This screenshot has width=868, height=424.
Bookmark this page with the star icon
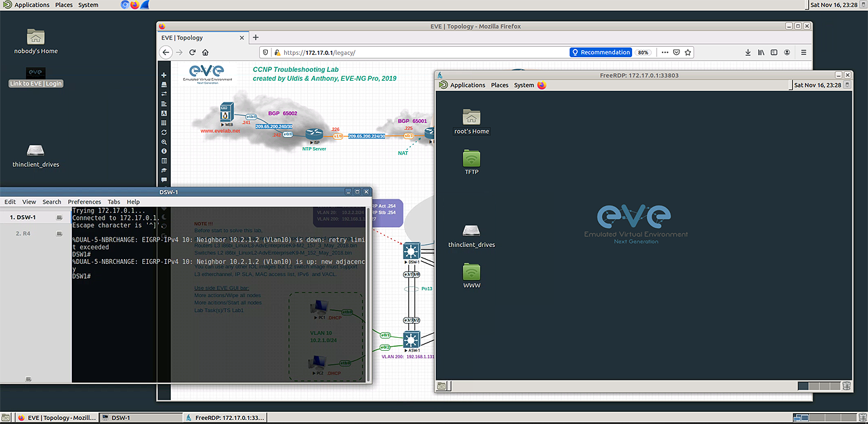[688, 52]
